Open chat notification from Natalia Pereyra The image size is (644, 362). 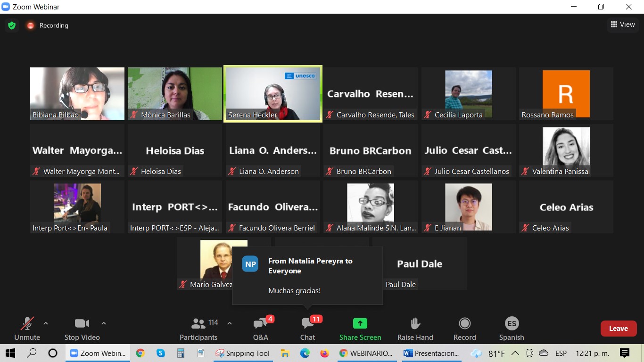click(x=307, y=276)
